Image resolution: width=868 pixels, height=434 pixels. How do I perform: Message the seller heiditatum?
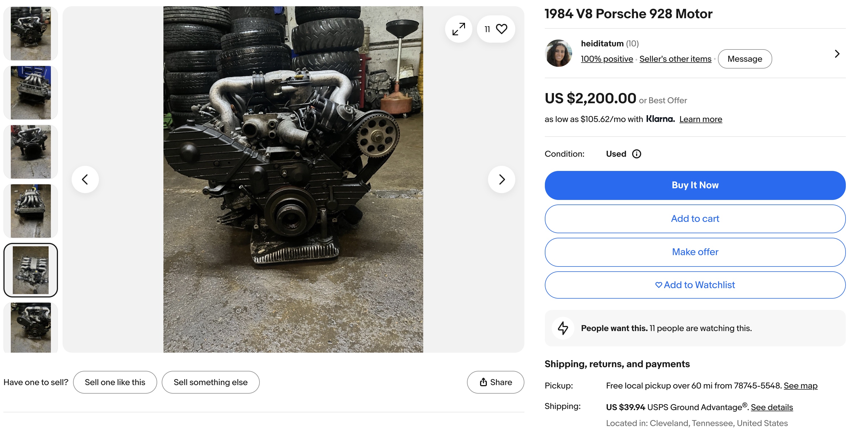(x=745, y=59)
